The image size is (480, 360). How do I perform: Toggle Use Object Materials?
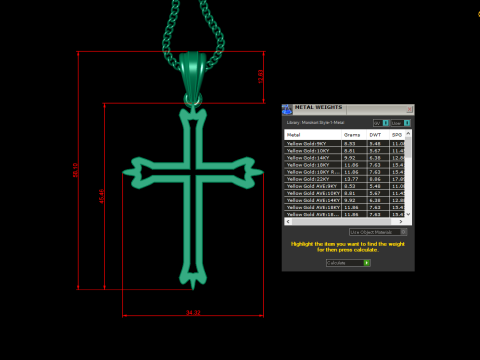click(378, 232)
